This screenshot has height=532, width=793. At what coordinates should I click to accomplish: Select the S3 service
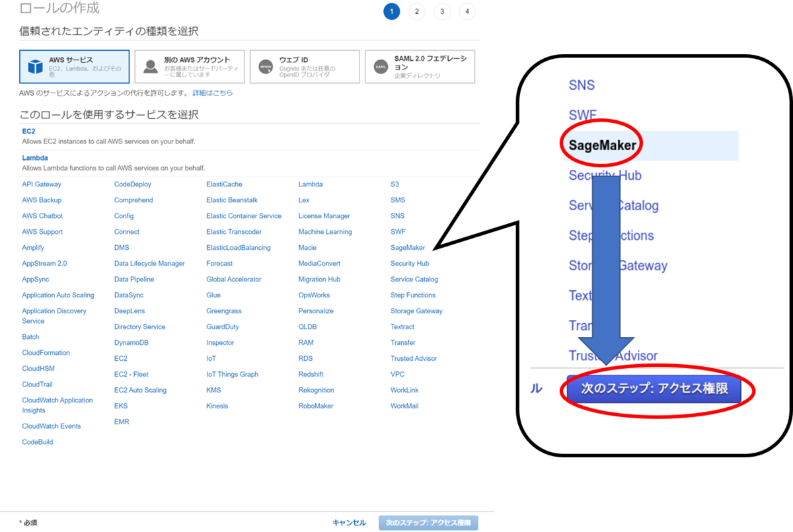point(397,184)
